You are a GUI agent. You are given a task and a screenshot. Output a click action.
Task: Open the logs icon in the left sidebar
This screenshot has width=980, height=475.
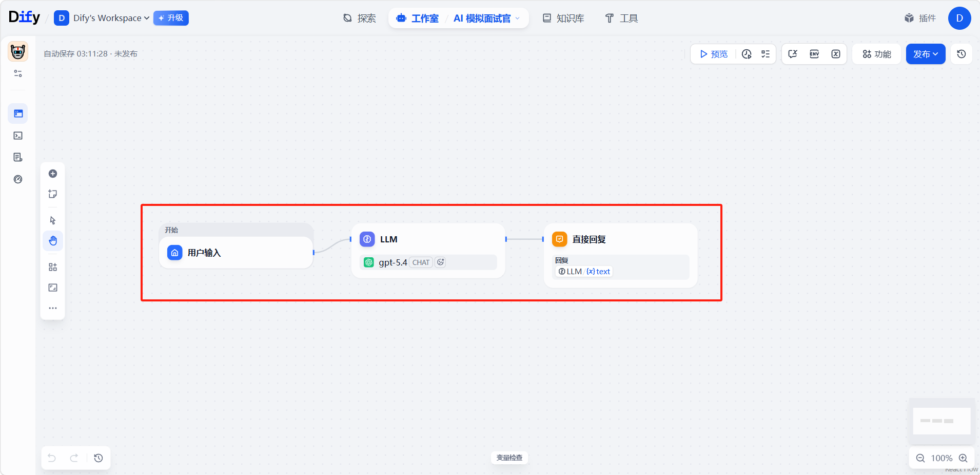(18, 157)
